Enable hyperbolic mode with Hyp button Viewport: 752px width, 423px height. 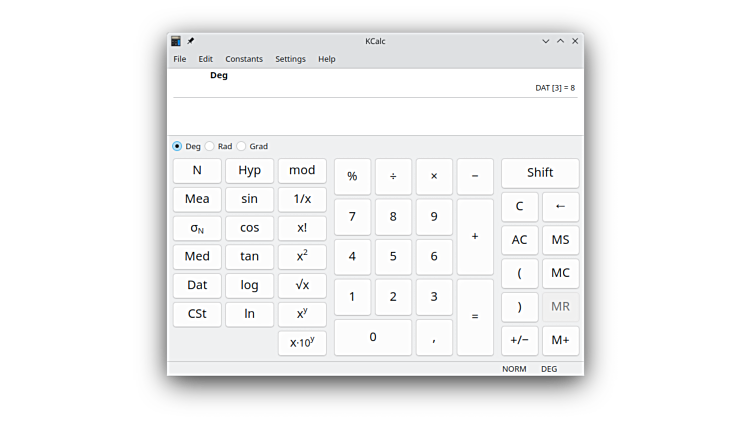click(250, 171)
